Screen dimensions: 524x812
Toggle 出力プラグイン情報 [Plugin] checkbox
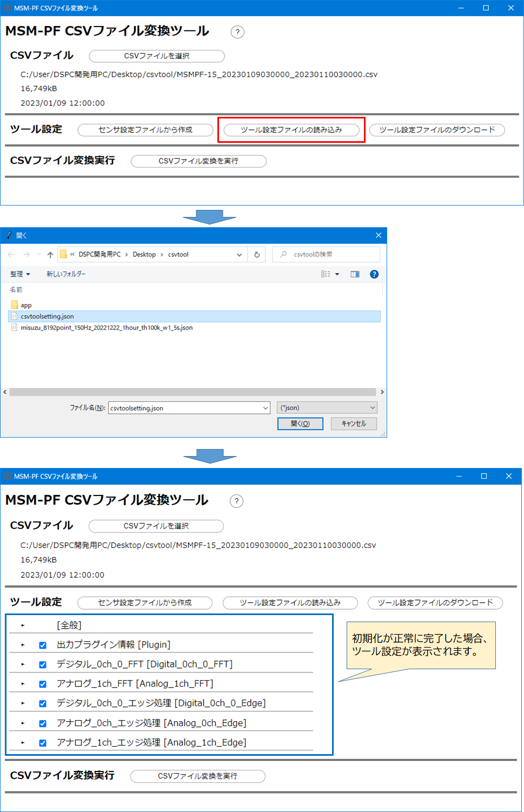(43, 645)
